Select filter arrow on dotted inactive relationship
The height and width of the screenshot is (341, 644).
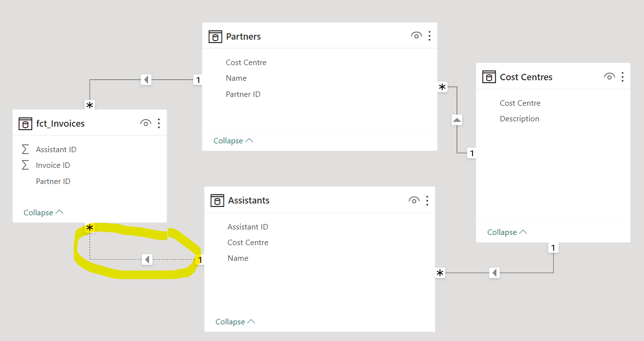pyautogui.click(x=147, y=260)
